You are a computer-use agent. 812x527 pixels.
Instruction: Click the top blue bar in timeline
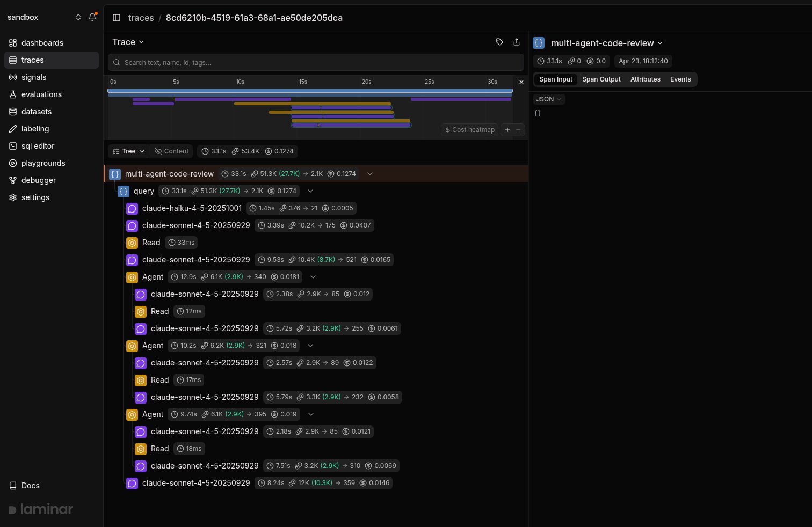click(310, 91)
